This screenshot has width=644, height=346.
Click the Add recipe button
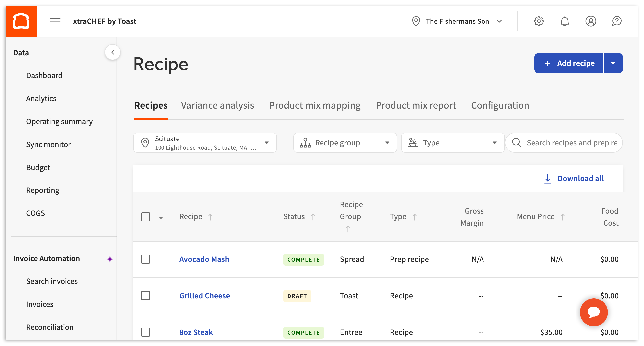(x=569, y=63)
